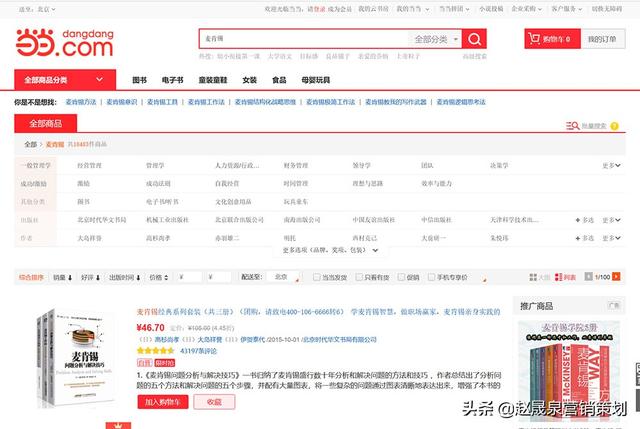Viewport: 640px width, 429px height.
Task: Switch to list view (列表) icon
Action: [x=559, y=277]
